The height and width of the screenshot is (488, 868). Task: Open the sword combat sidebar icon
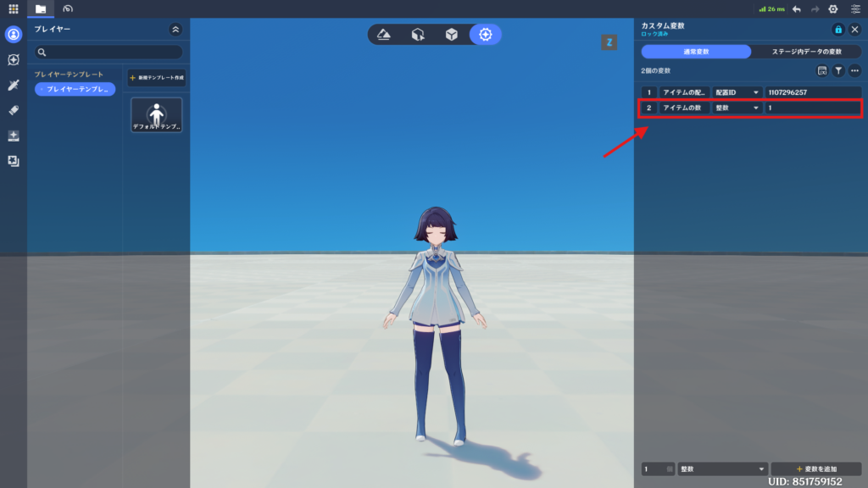pos(14,85)
